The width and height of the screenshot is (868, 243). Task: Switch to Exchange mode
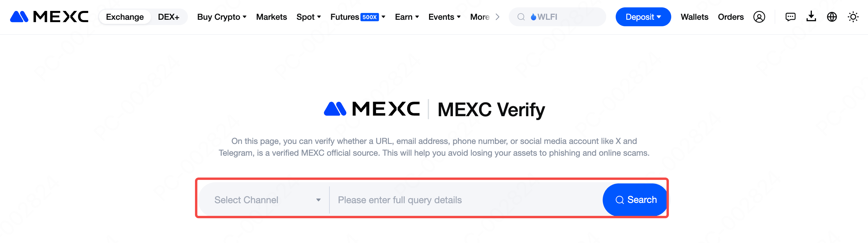pos(125,17)
